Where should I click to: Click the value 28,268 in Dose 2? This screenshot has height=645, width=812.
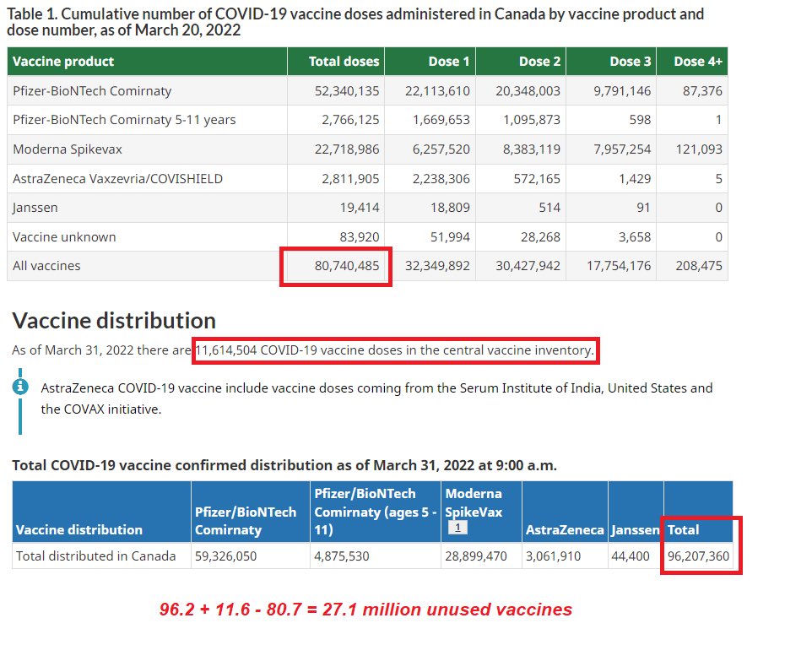coord(541,236)
